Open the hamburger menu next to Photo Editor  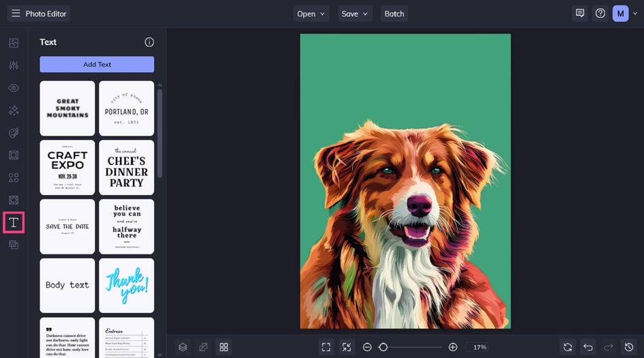[16, 14]
